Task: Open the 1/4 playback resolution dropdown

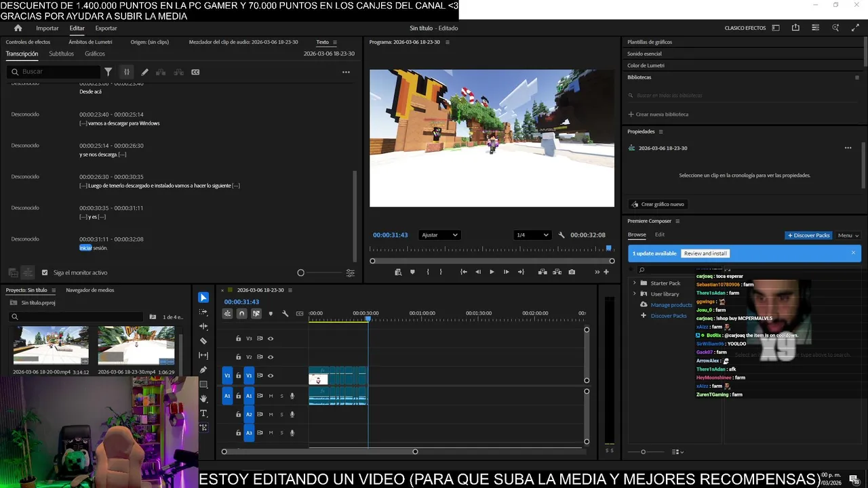Action: click(x=532, y=235)
